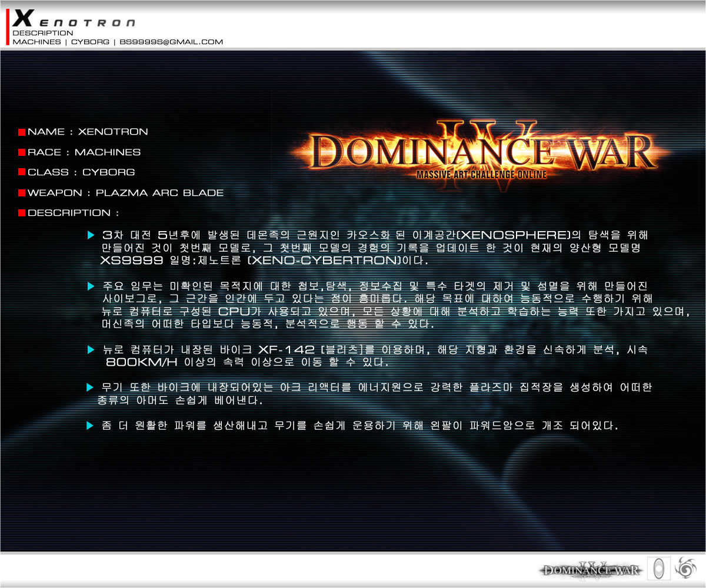This screenshot has height=588, width=706.
Task: Click the 'NAME : XENOTRON' line
Action: click(88, 132)
